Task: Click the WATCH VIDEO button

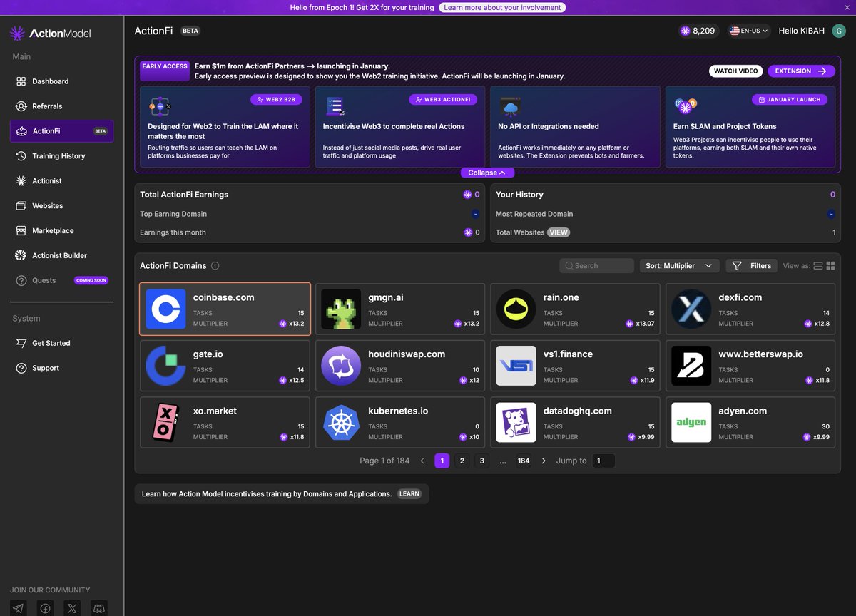Action: (735, 71)
